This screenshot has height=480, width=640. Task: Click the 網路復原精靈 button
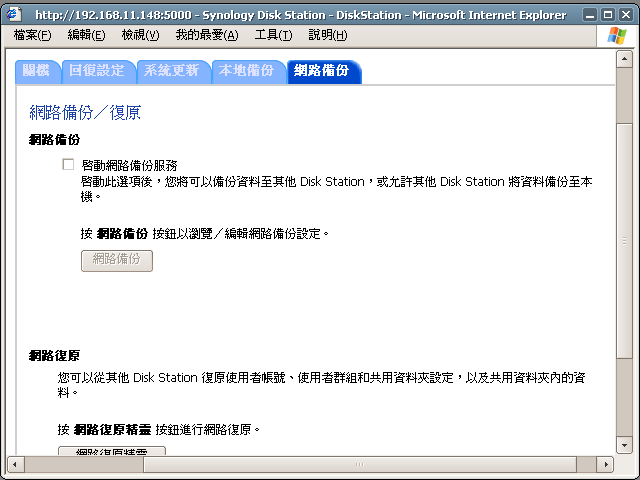coord(112,451)
